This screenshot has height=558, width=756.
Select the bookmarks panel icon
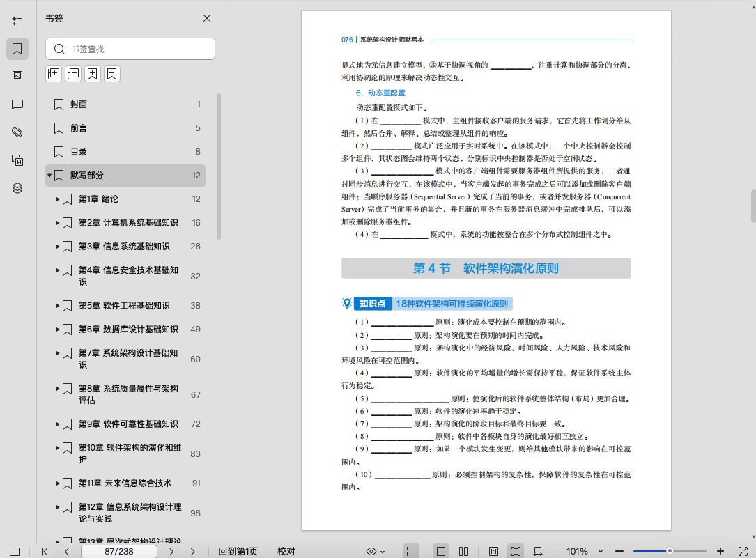click(x=17, y=49)
